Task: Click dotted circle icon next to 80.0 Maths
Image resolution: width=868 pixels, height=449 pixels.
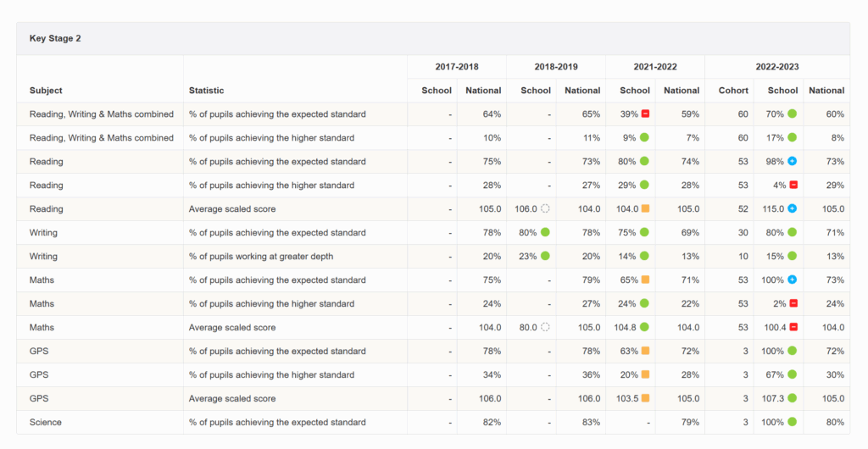Action: [545, 328]
